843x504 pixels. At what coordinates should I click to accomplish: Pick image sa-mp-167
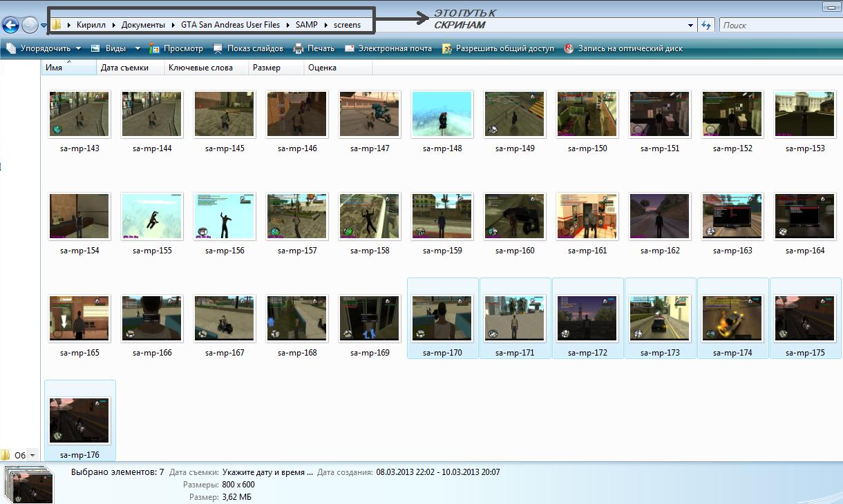click(225, 318)
